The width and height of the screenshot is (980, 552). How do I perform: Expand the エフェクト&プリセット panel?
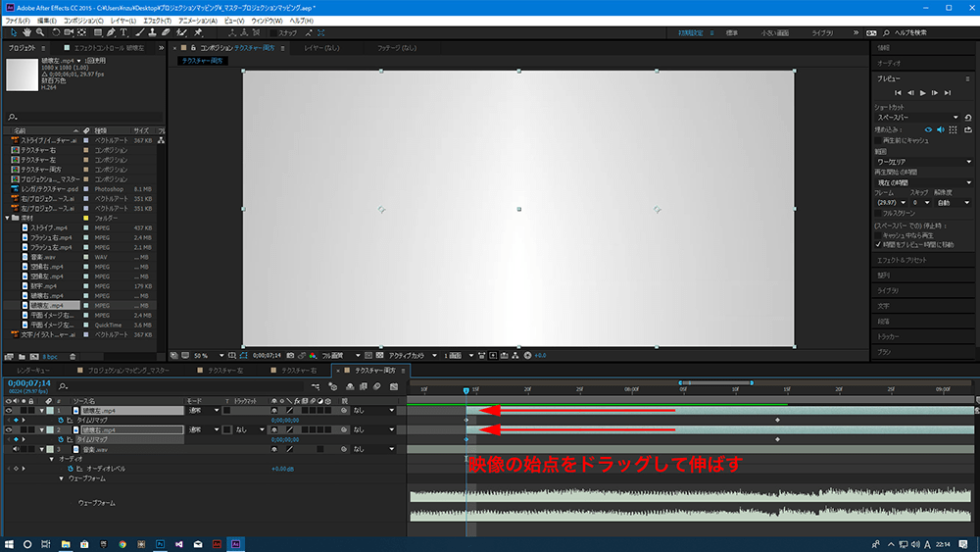click(x=904, y=260)
